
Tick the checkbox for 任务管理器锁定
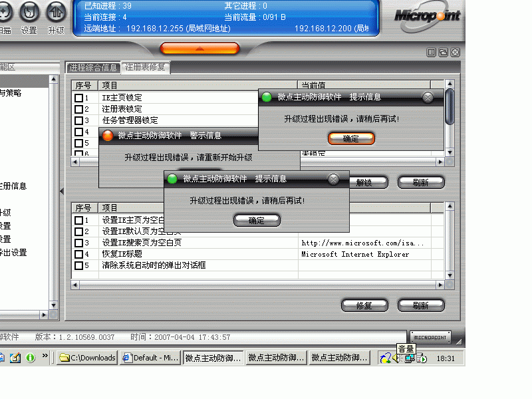click(x=78, y=120)
